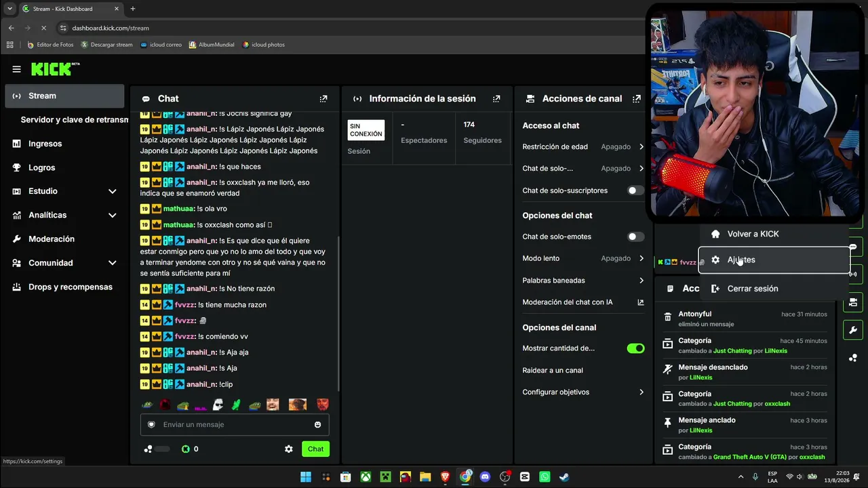Open Palabras baneadas settings
Screen dimensions: 868x488
tap(583, 281)
